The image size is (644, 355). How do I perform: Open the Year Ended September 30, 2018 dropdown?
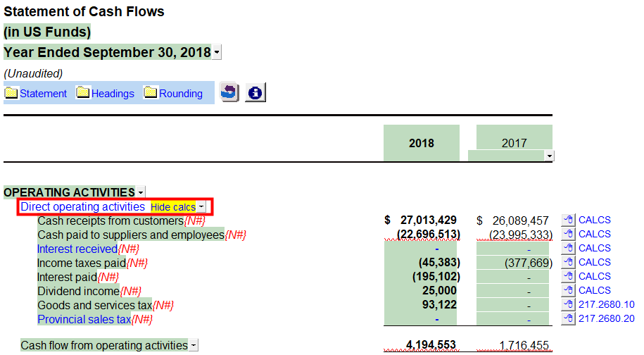click(x=217, y=53)
